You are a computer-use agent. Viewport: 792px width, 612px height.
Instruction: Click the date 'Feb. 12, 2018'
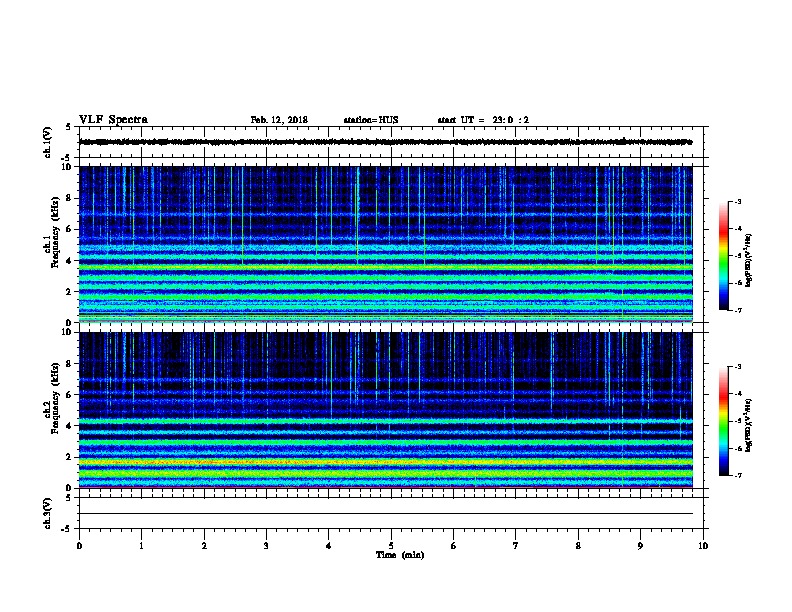tap(279, 120)
